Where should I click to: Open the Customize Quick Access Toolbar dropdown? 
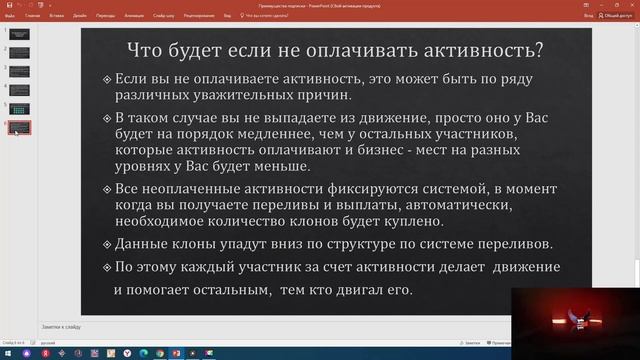(x=50, y=6)
